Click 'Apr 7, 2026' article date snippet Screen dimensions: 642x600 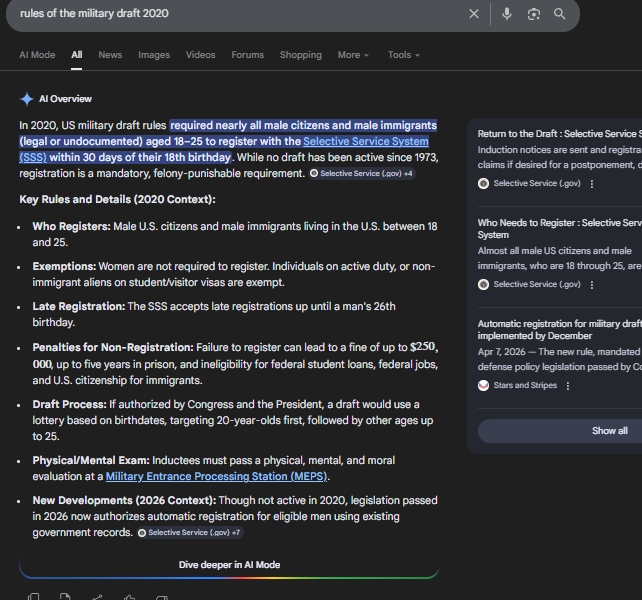(x=502, y=352)
